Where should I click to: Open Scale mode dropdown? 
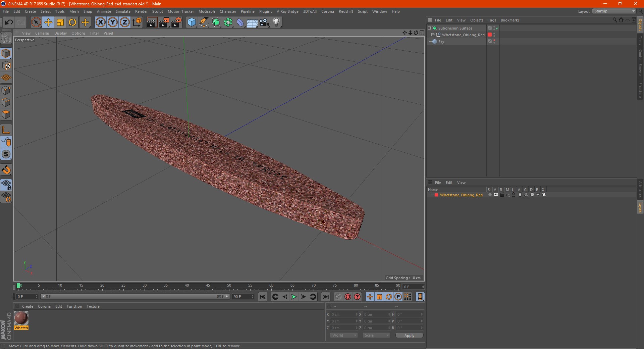point(376,335)
